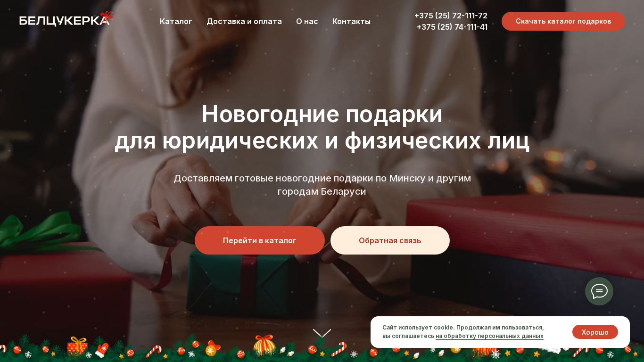
Task: Click the striped ornament with red bow
Action: (x=264, y=345)
